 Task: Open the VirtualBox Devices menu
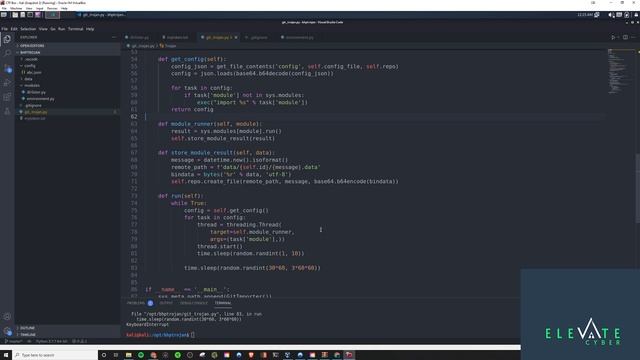pos(52,8)
